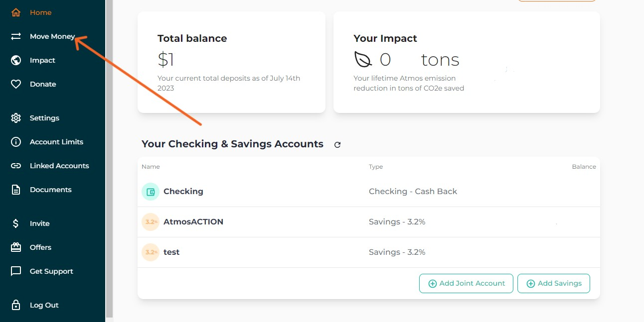This screenshot has height=322, width=644.
Task: Open Impact via its globe icon
Action: [x=15, y=60]
